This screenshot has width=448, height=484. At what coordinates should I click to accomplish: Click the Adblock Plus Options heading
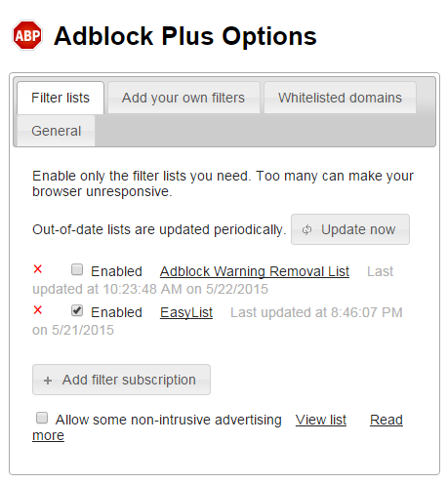[185, 36]
